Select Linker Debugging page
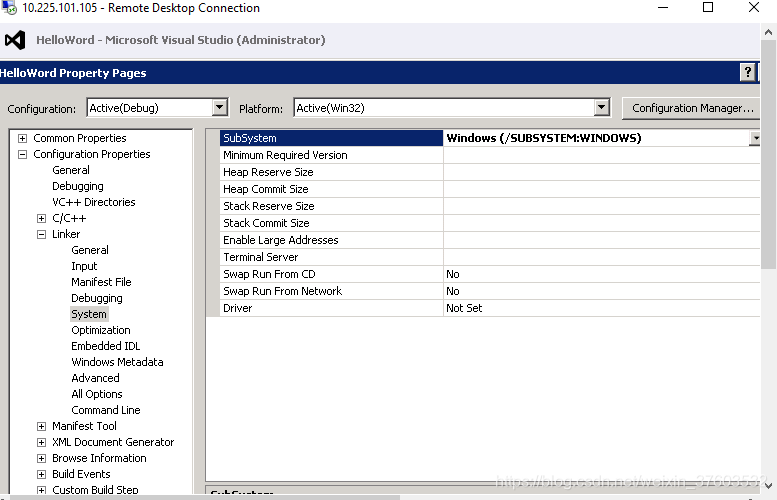Image resolution: width=777 pixels, height=500 pixels. pyautogui.click(x=97, y=298)
